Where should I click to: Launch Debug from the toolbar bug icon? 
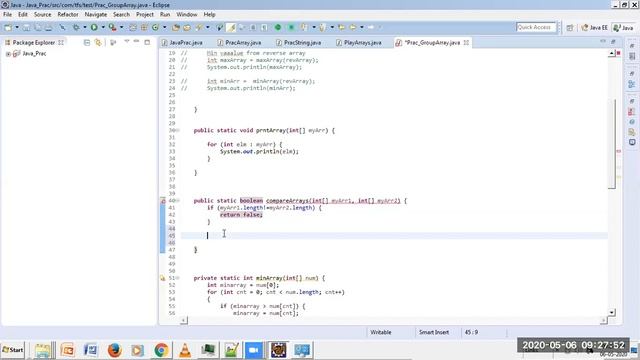[x=76, y=27]
